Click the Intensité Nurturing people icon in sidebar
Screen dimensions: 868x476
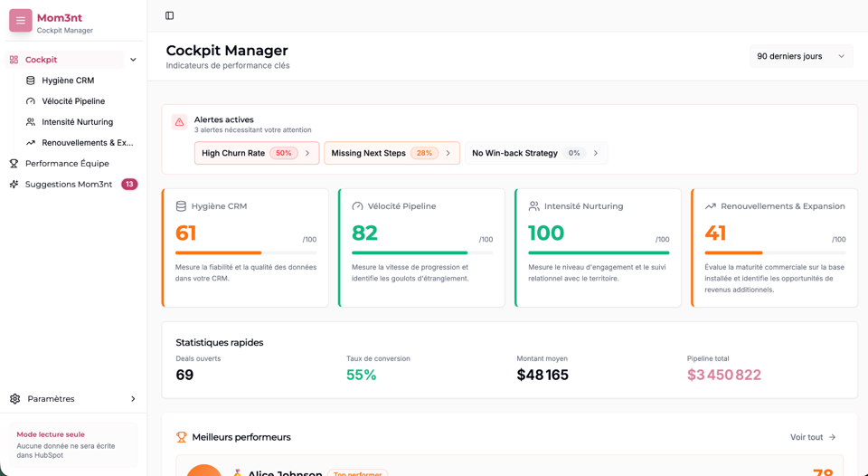[x=31, y=122]
